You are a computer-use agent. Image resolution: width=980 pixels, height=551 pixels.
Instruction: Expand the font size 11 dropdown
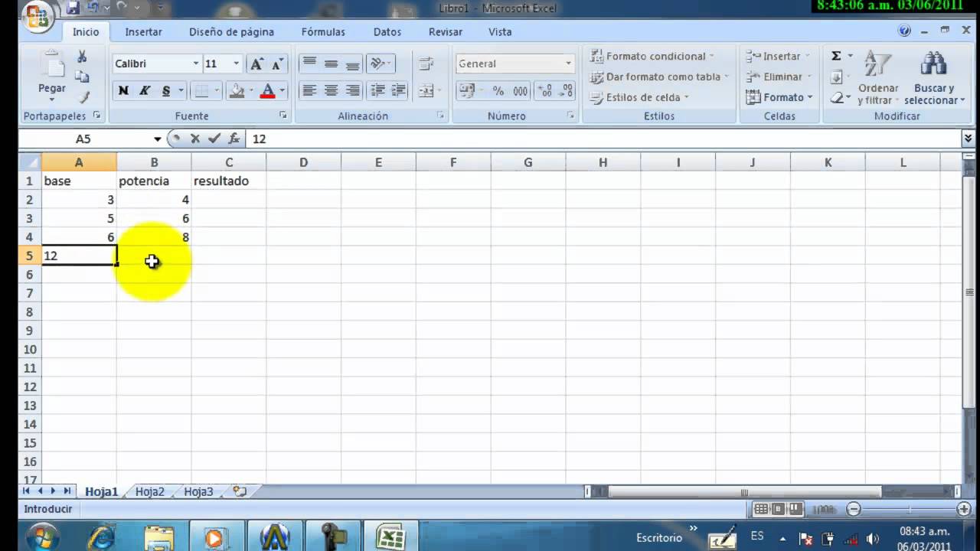[x=236, y=64]
